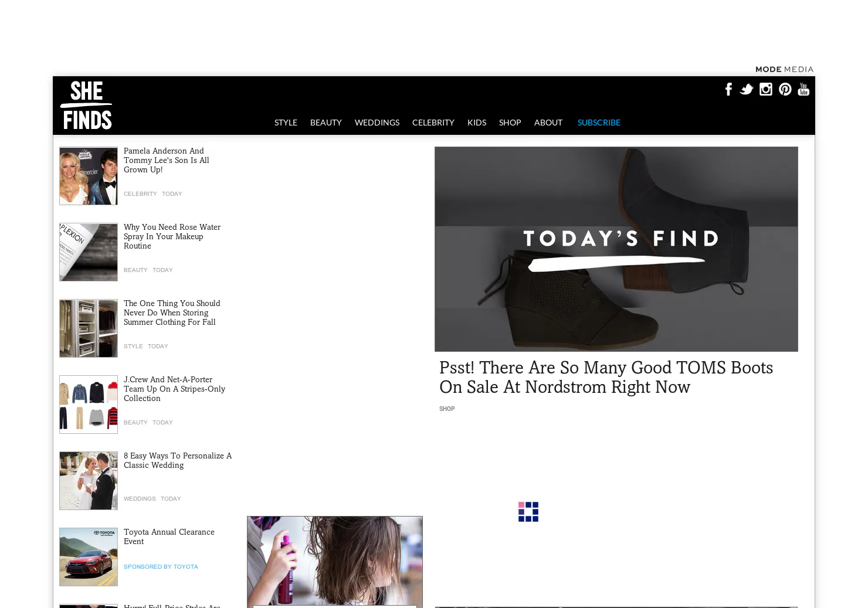Open the CELEBRITY menu
This screenshot has width=868, height=608.
(433, 123)
